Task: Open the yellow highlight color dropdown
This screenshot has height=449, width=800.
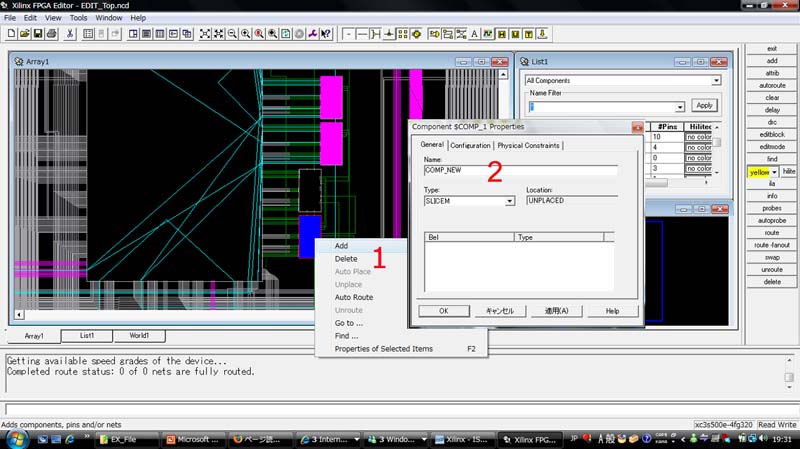Action: pos(774,172)
